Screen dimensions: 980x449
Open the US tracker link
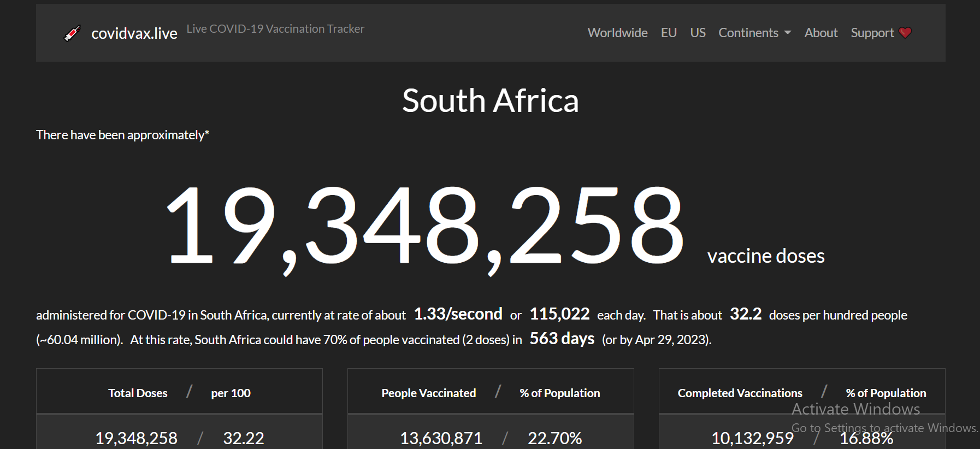(698, 33)
